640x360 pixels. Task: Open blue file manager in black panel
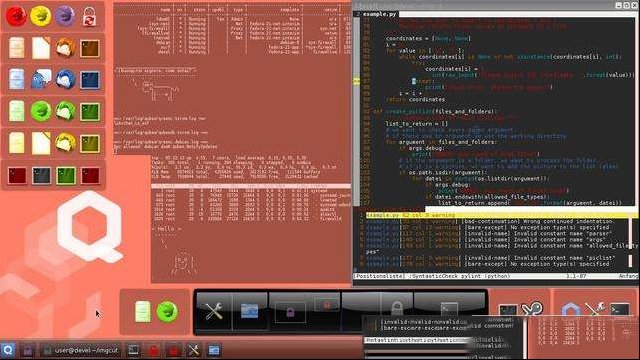249,311
